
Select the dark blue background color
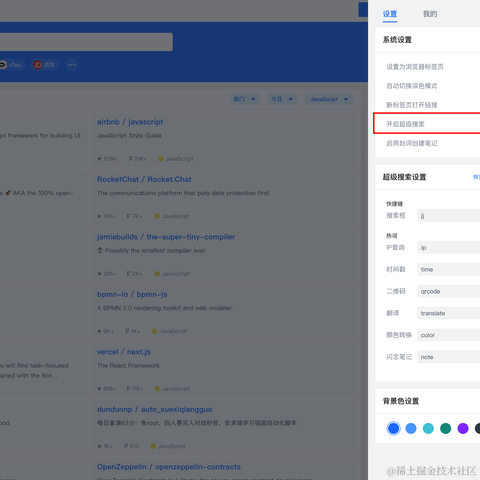(393, 428)
